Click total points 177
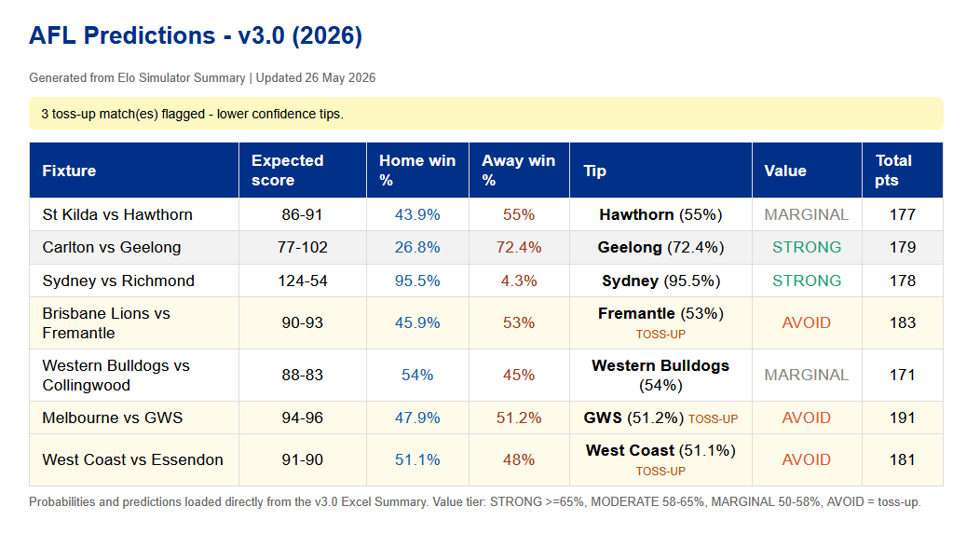Viewport: 980px width, 534px height. coord(903,214)
